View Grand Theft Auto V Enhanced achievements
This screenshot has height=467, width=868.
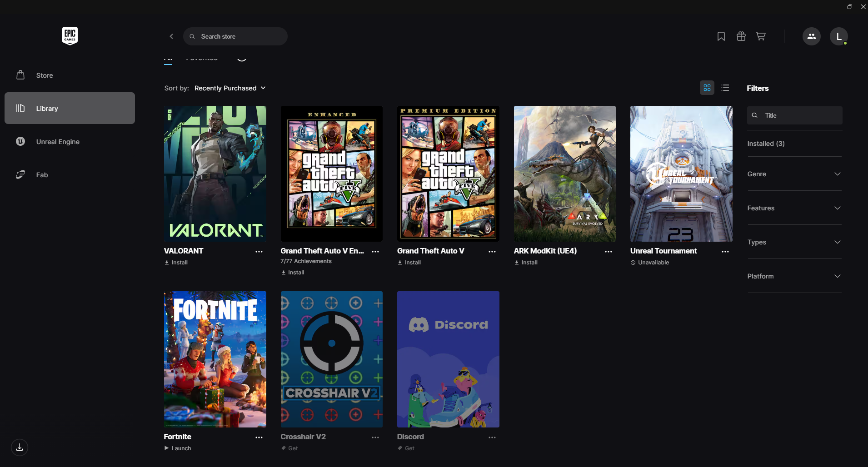[306, 261]
